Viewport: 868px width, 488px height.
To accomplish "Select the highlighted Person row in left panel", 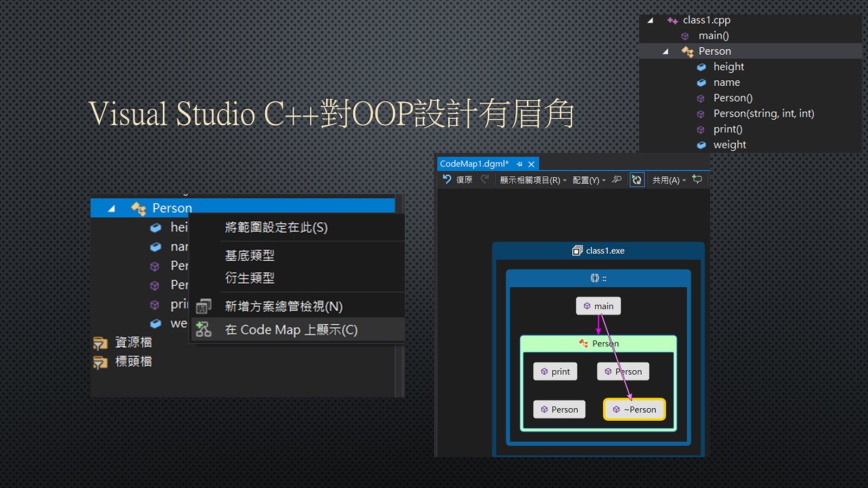I will [242, 208].
